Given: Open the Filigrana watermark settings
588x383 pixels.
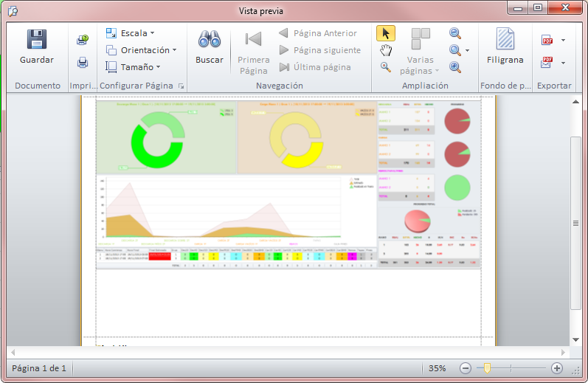Looking at the screenshot, I should pos(505,46).
